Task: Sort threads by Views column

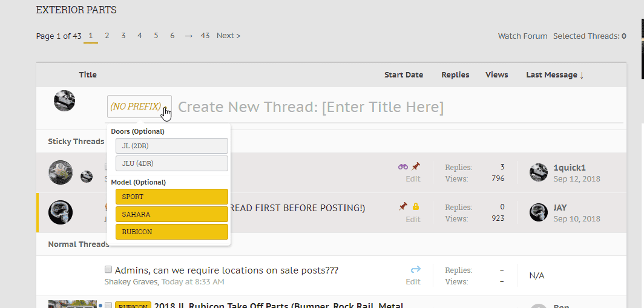Action: click(496, 75)
